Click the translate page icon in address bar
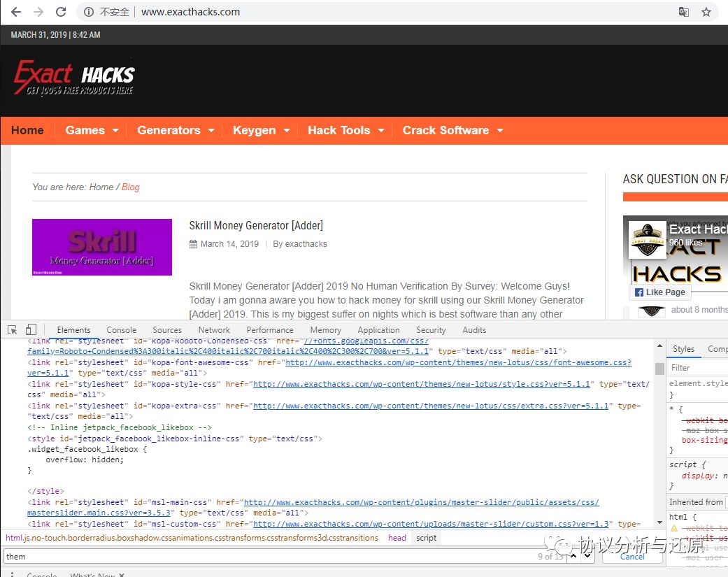Screen dimensions: 728x577 coord(683,12)
